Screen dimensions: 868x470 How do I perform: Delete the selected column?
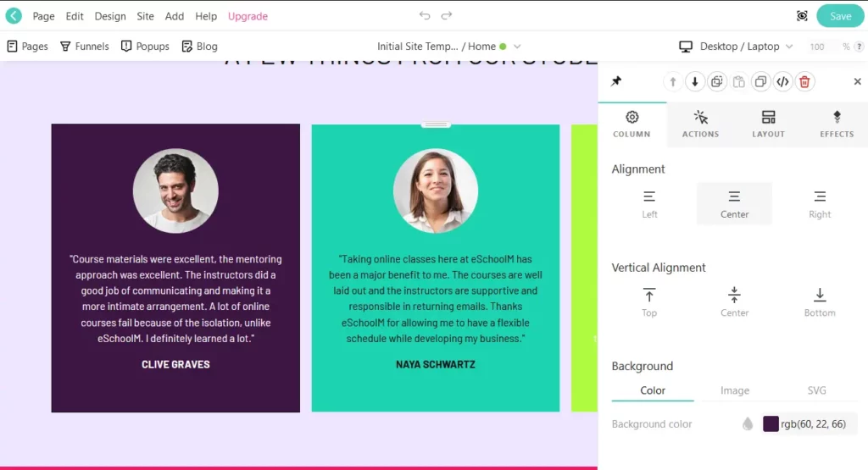(x=805, y=82)
